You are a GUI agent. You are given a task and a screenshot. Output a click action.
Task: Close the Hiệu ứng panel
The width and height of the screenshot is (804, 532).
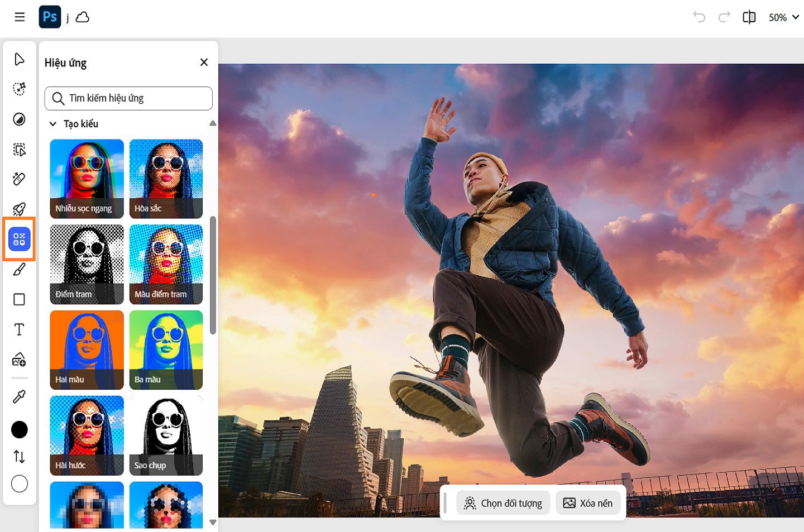point(204,63)
